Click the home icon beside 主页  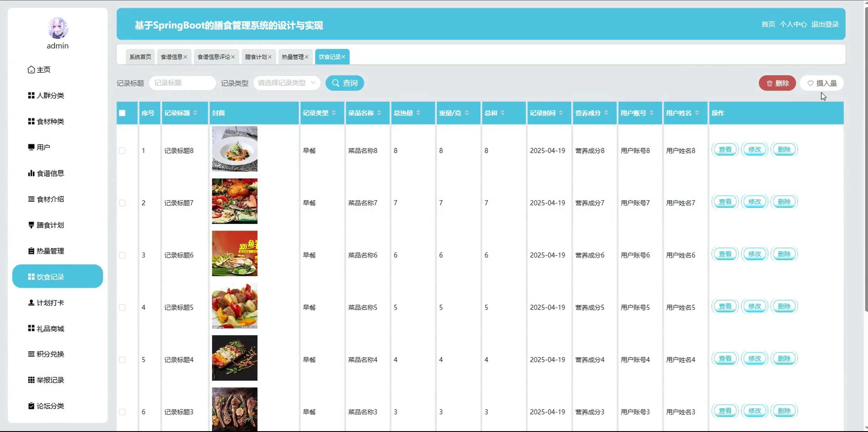pos(31,70)
